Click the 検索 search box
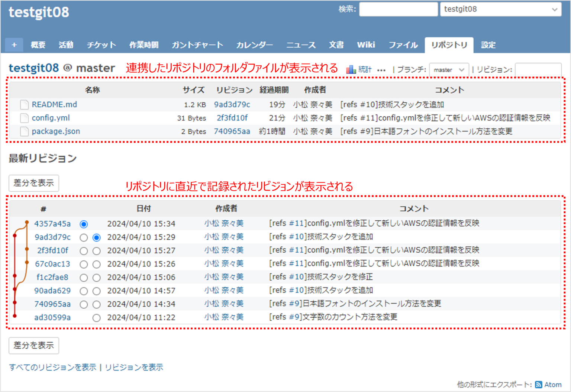The image size is (571, 392). (x=398, y=9)
